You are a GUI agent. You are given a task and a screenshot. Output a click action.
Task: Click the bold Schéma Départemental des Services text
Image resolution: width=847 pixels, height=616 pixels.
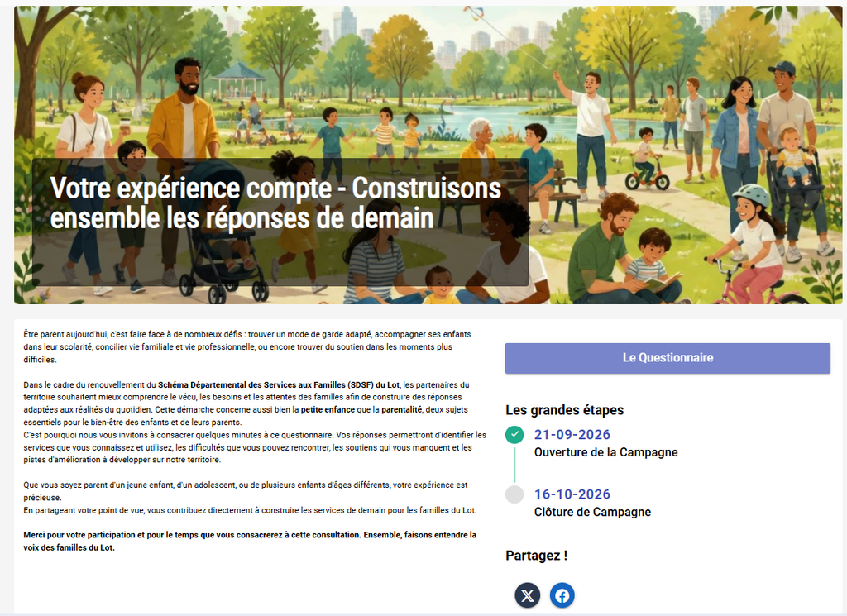[279, 385]
